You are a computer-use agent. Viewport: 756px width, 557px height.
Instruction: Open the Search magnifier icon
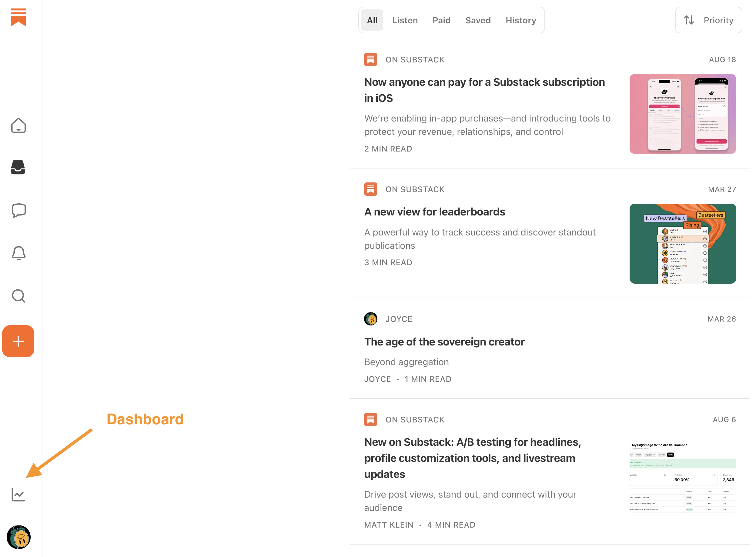pos(18,296)
